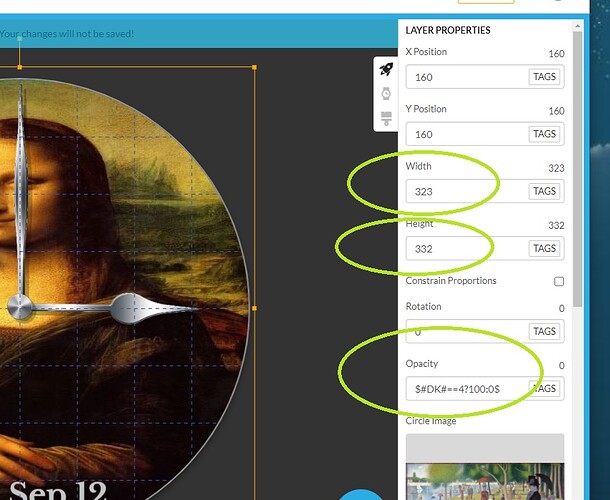This screenshot has width=610, height=500.
Task: Click the LAYER PROPERTIES heading
Action: [x=448, y=30]
